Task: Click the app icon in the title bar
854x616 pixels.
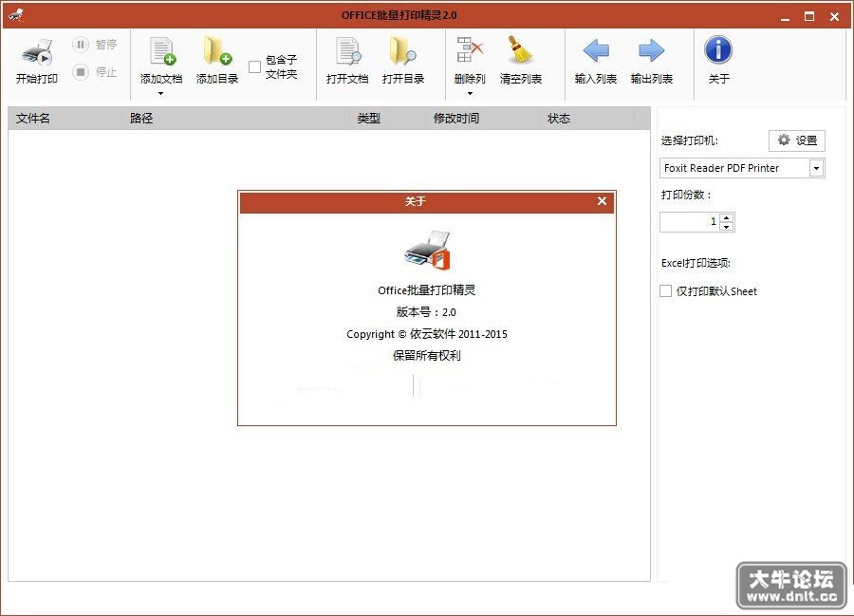Action: click(x=16, y=14)
